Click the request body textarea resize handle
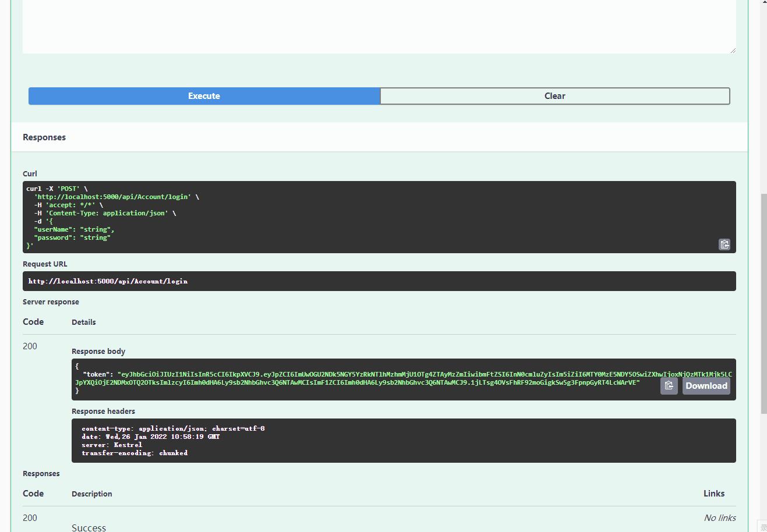Screen dimensions: 767x532 click(732, 50)
